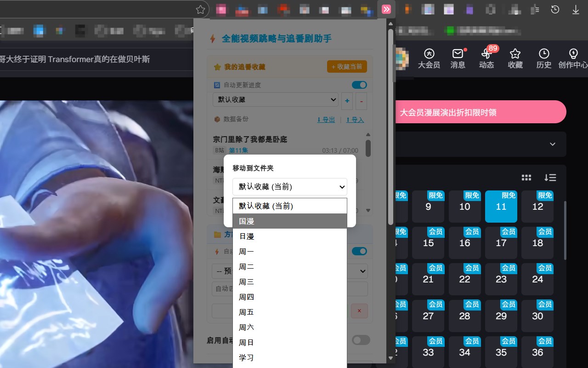Toggle episode sort order icon
This screenshot has width=588, height=368.
coord(550,178)
